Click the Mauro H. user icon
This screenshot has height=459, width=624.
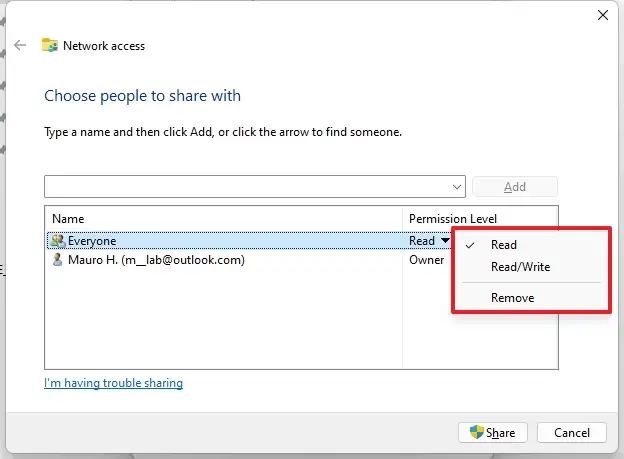58,260
